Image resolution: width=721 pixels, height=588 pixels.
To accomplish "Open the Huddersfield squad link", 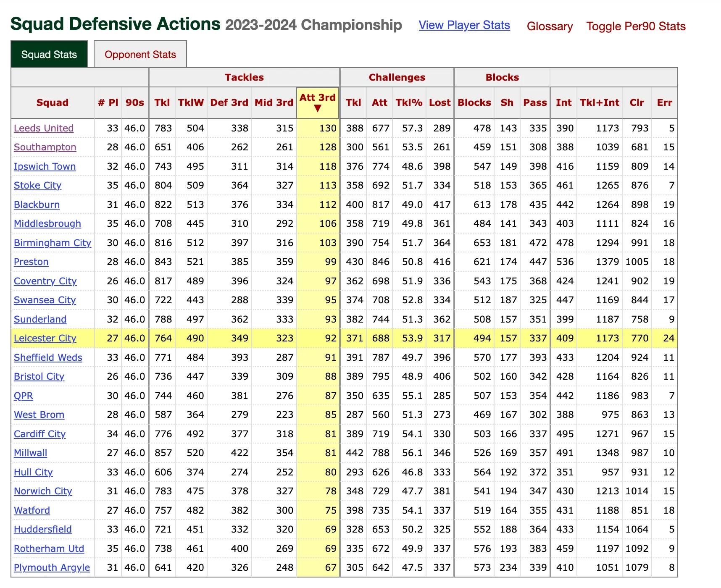I will click(43, 529).
